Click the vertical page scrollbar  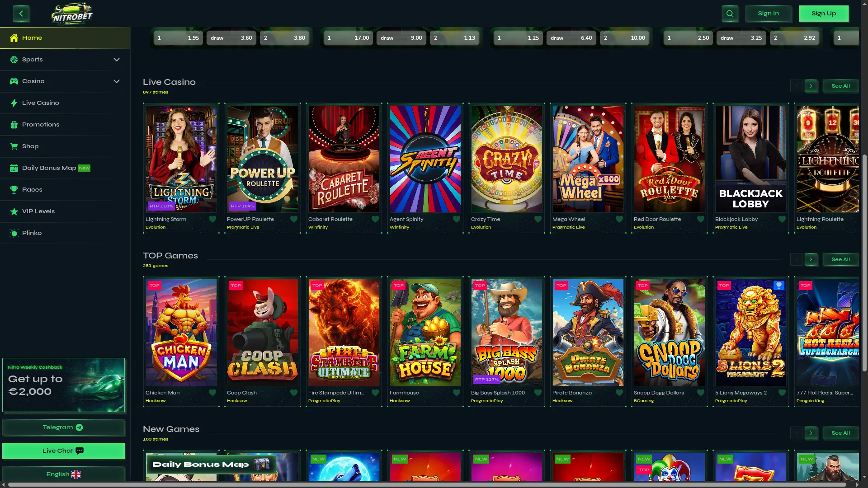click(864, 263)
